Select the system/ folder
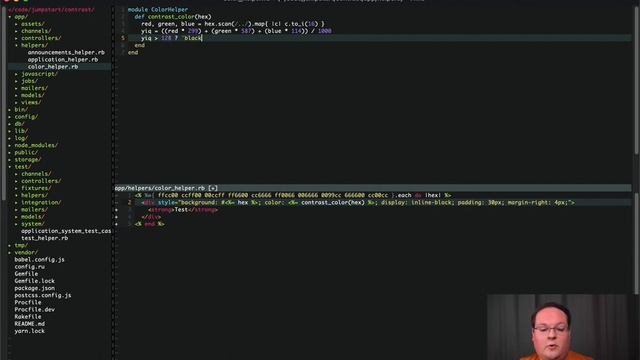This screenshot has height=360, width=640. click(33, 224)
